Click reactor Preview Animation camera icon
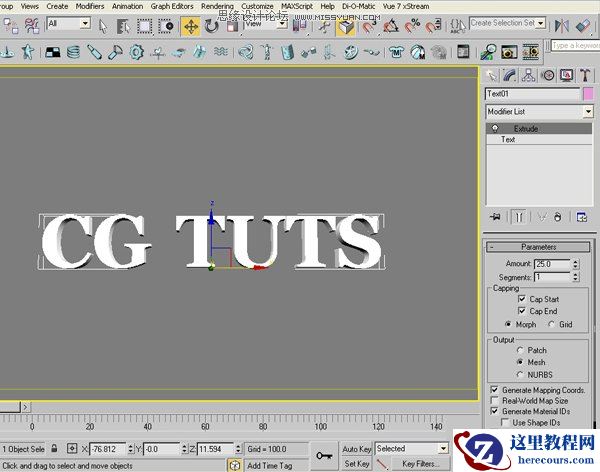The image size is (600, 472). click(x=509, y=52)
